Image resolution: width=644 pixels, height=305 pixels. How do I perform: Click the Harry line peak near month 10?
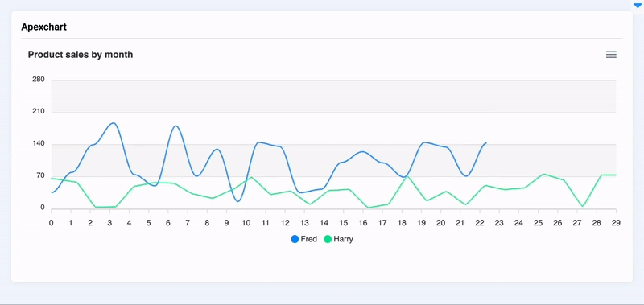(251, 177)
